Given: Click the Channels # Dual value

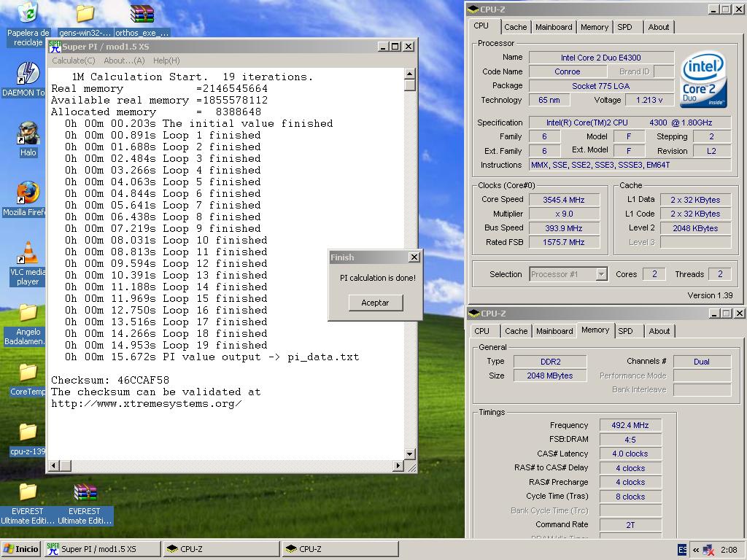Looking at the screenshot, I should [702, 362].
